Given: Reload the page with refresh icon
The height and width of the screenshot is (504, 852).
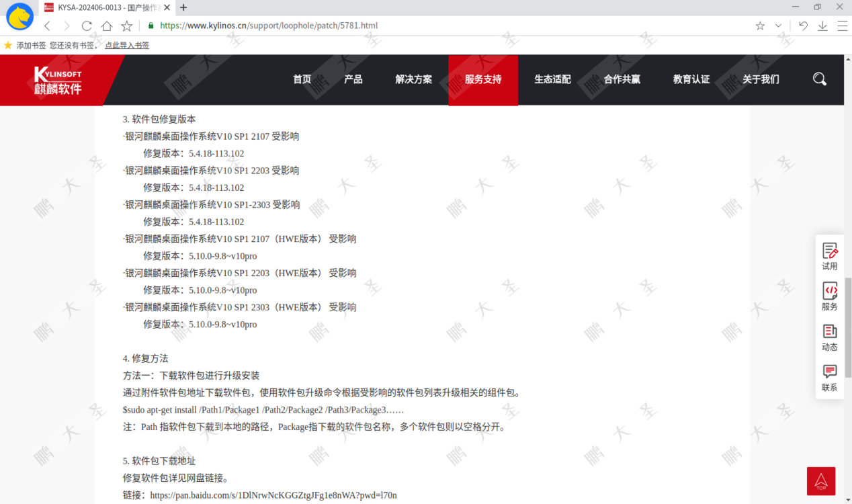Looking at the screenshot, I should [x=87, y=26].
